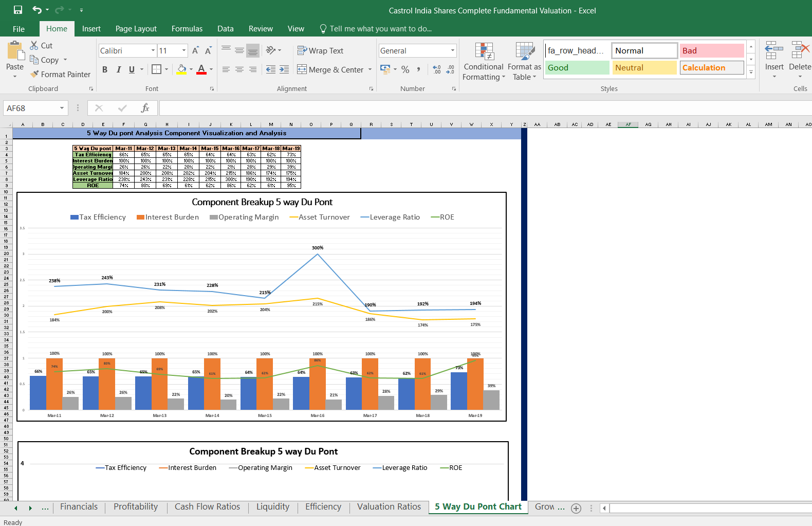Decrease font size with the small A icon

[208, 50]
